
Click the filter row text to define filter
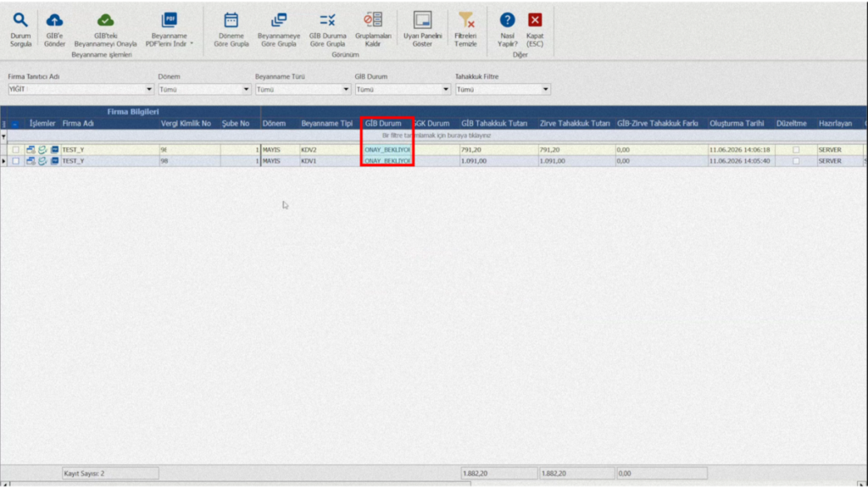click(437, 136)
